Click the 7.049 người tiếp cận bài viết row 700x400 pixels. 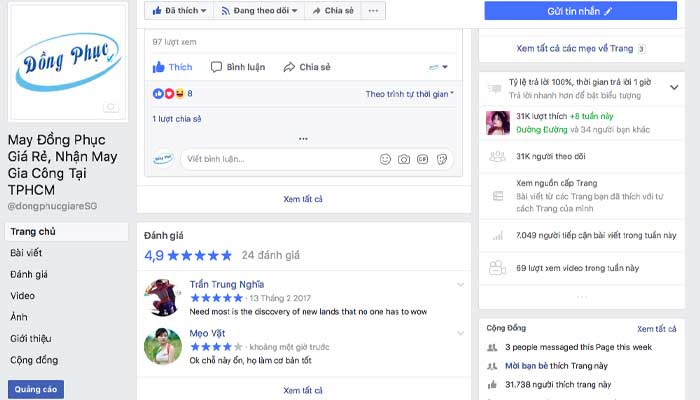(582, 235)
